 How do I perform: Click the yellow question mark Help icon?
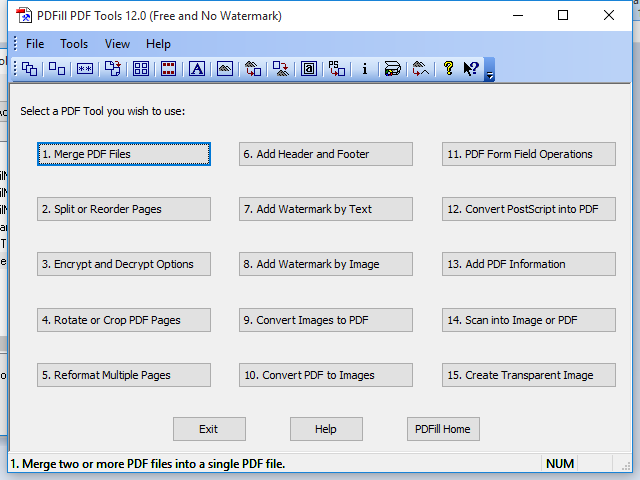448,69
